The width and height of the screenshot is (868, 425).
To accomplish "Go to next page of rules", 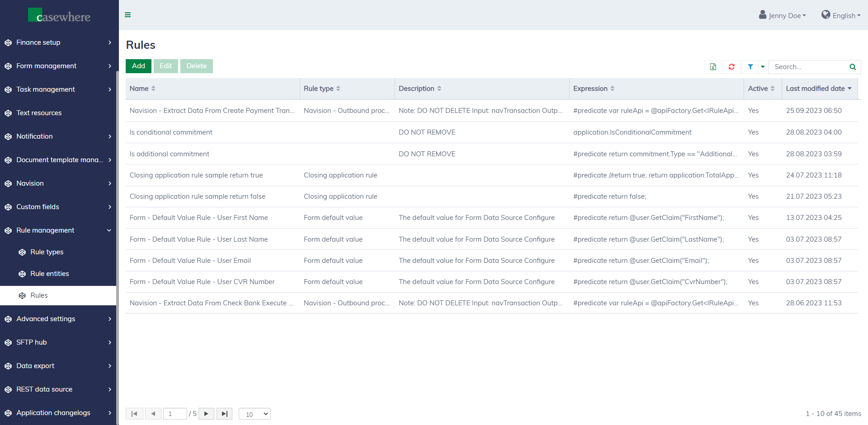I will click(x=206, y=414).
